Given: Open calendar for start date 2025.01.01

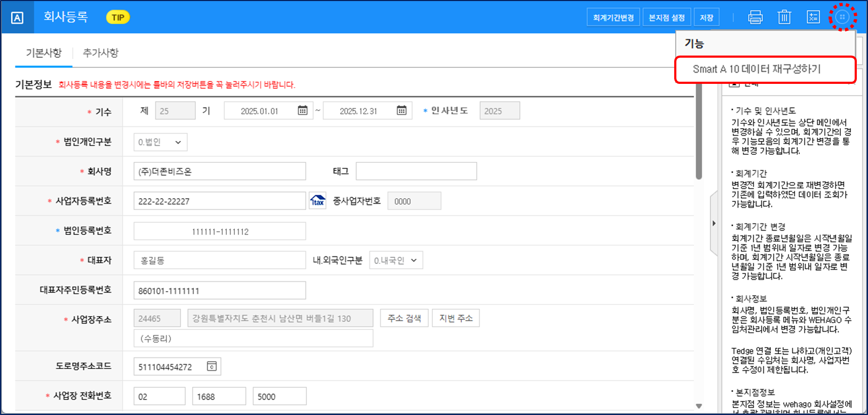Looking at the screenshot, I should [x=303, y=111].
